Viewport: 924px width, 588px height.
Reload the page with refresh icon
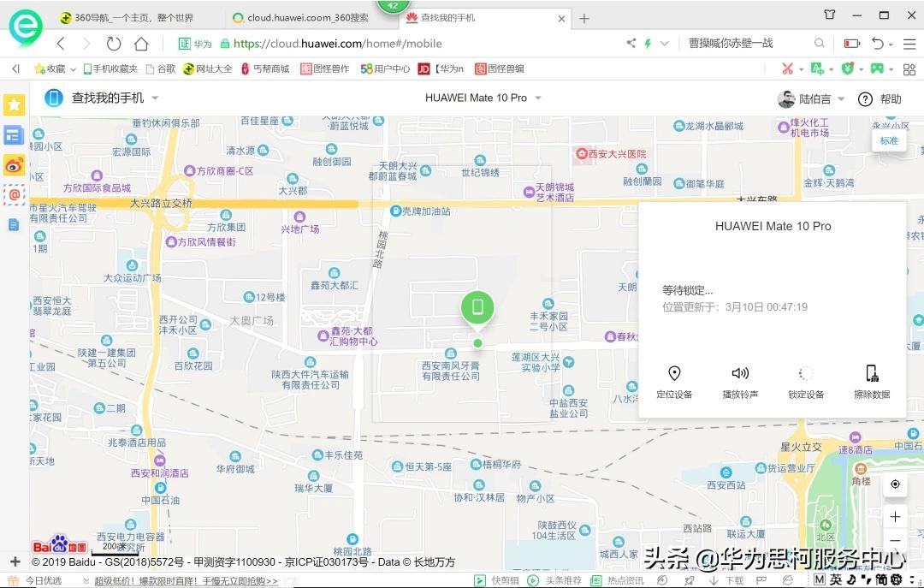(114, 43)
